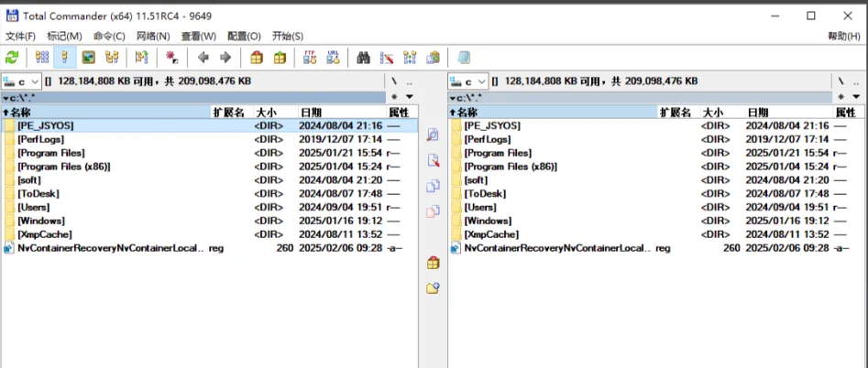Image resolution: width=868 pixels, height=368 pixels.
Task: Open the FTP connect icon
Action: coord(310,57)
